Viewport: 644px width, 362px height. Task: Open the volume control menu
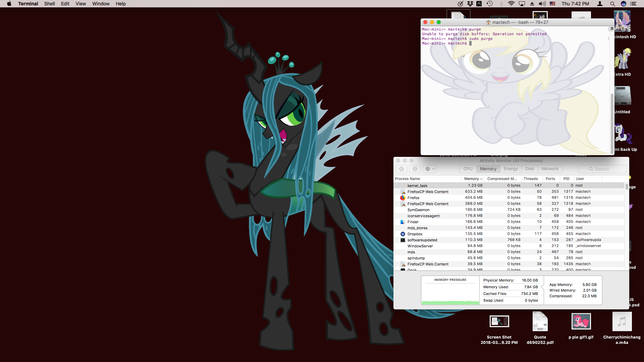coord(542,4)
